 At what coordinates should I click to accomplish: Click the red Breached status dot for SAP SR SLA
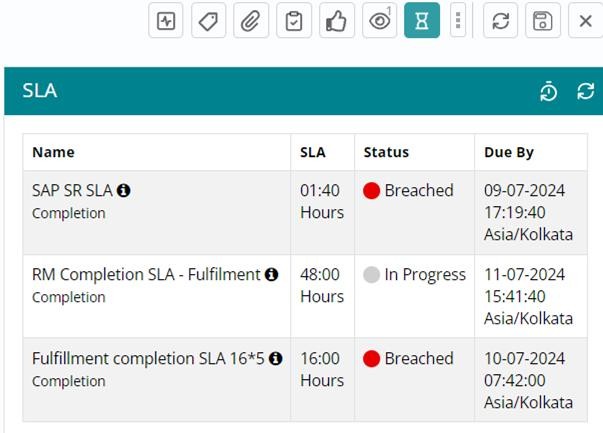point(371,191)
